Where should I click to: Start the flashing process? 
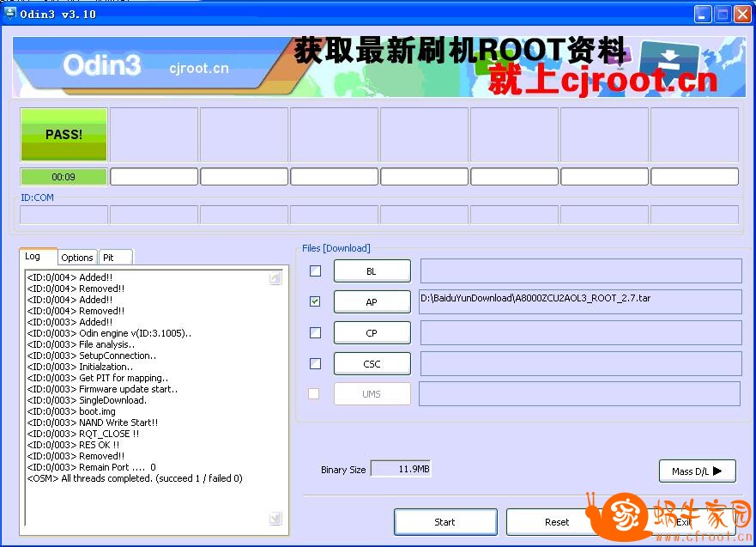coord(445,522)
